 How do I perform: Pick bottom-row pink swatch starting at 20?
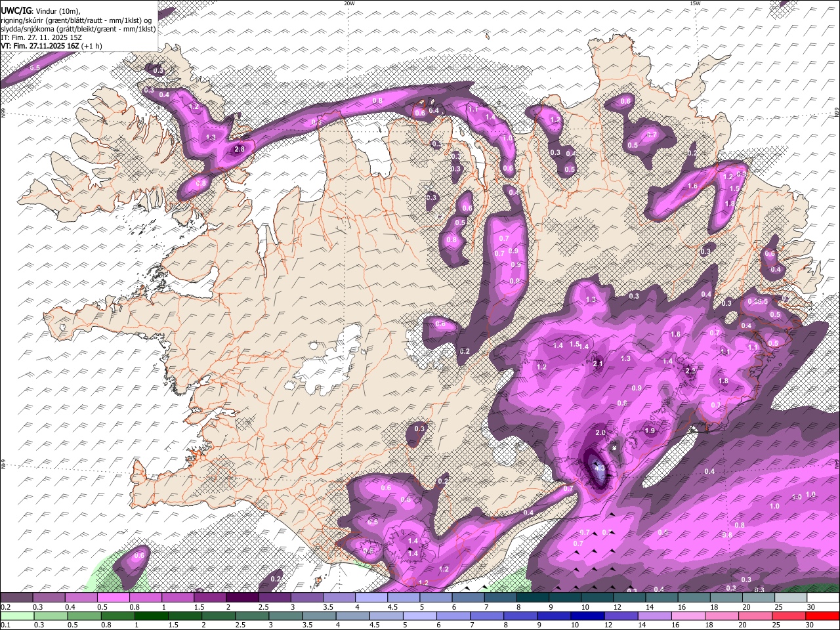(756, 616)
